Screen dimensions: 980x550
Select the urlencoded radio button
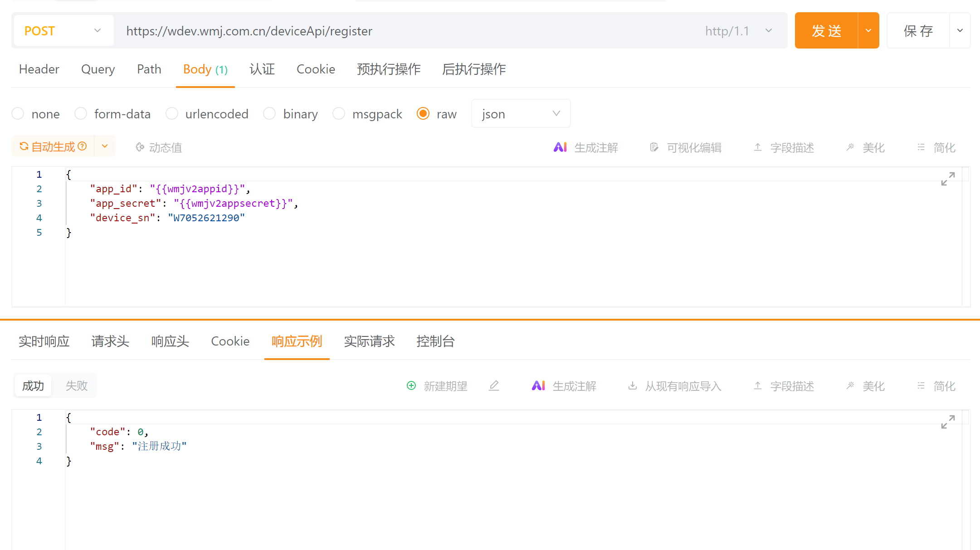coord(172,113)
